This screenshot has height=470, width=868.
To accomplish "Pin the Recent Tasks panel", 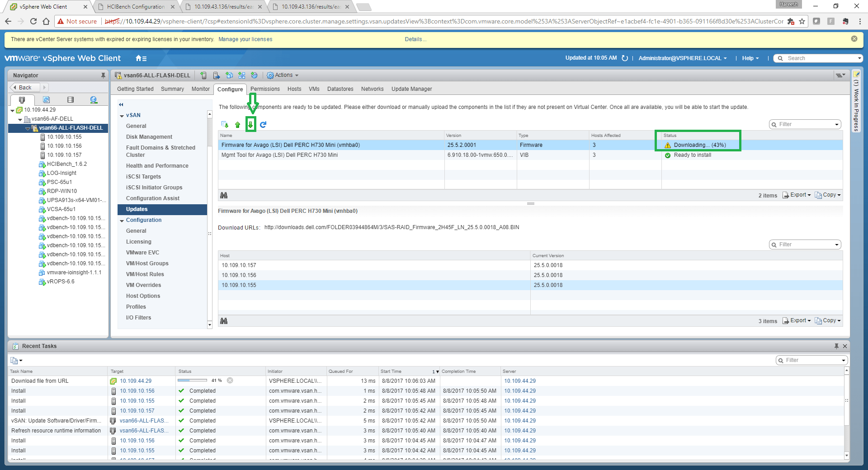I will point(836,346).
